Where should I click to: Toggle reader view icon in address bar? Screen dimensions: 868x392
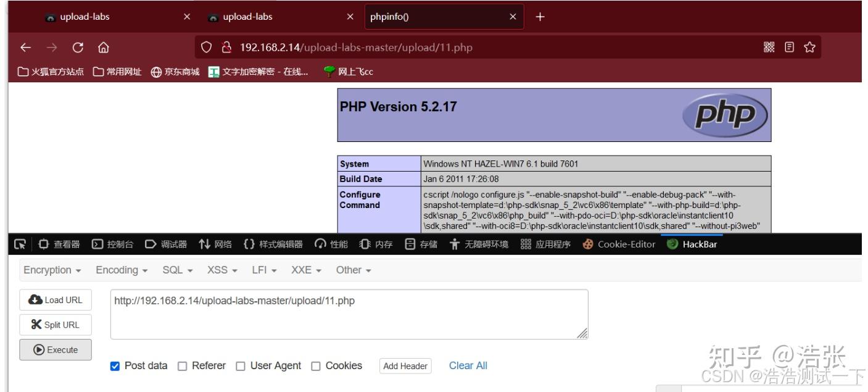(x=789, y=48)
